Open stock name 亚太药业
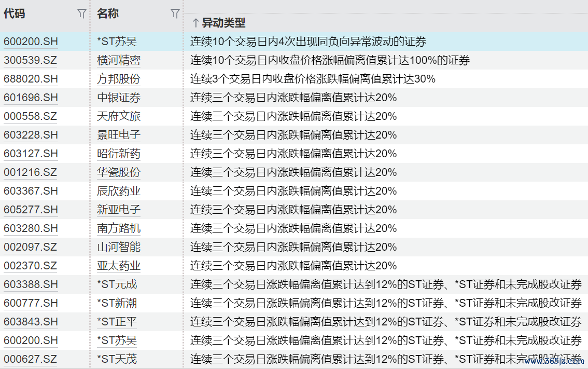The image size is (588, 369). pos(119,266)
